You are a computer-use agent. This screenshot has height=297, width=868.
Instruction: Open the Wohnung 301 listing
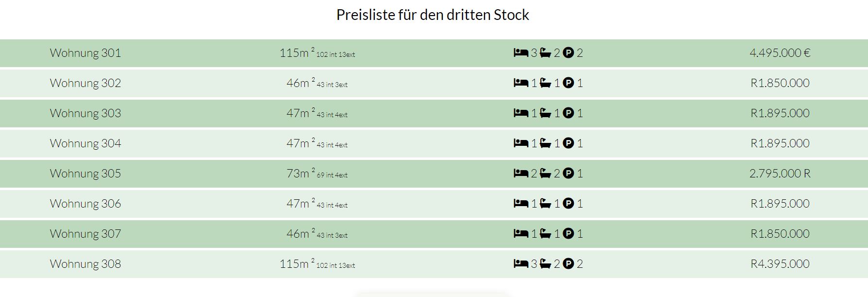point(85,52)
